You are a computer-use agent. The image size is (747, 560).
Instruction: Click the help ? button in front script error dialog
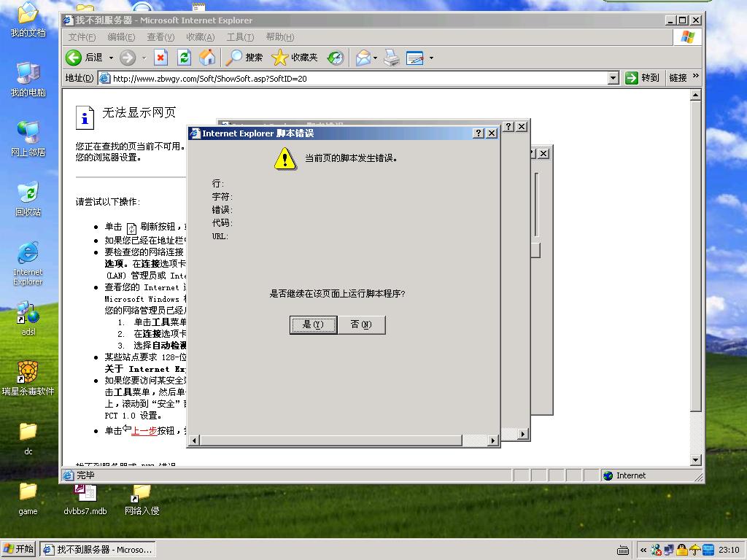(479, 133)
